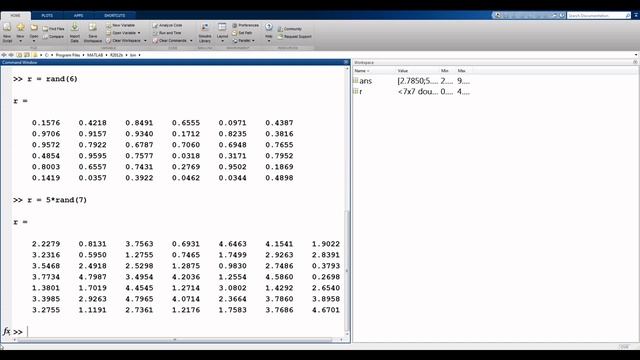Open Preferences
The width and height of the screenshot is (640, 360).
coord(245,25)
